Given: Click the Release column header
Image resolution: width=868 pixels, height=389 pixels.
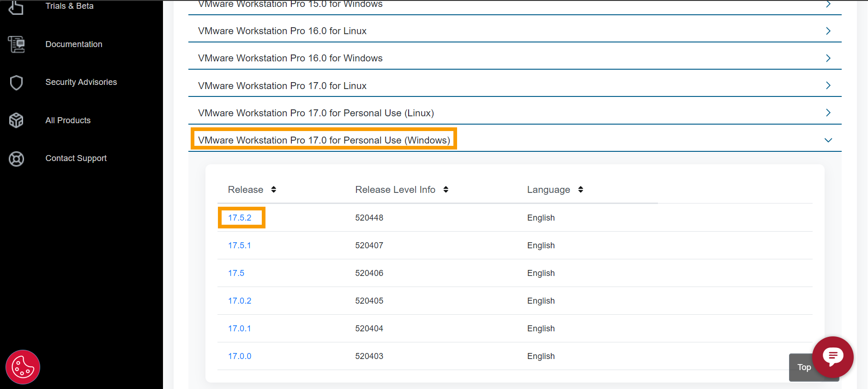Looking at the screenshot, I should point(246,190).
